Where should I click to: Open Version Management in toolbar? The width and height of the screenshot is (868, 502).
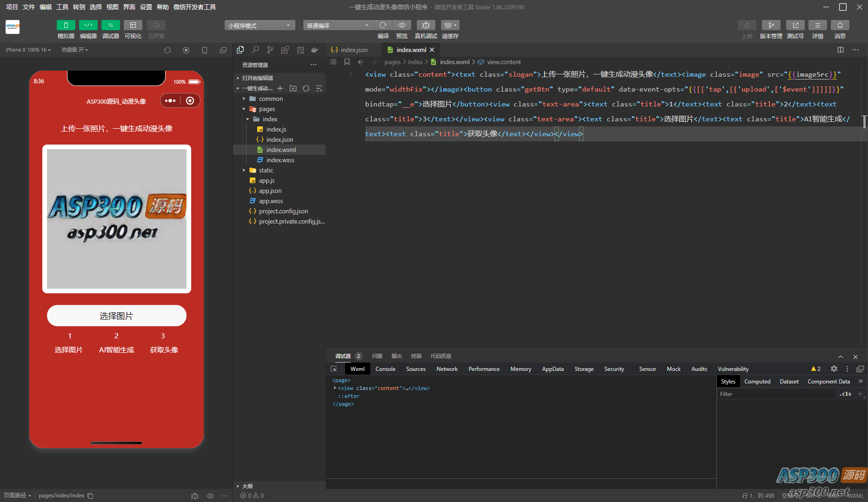point(771,25)
